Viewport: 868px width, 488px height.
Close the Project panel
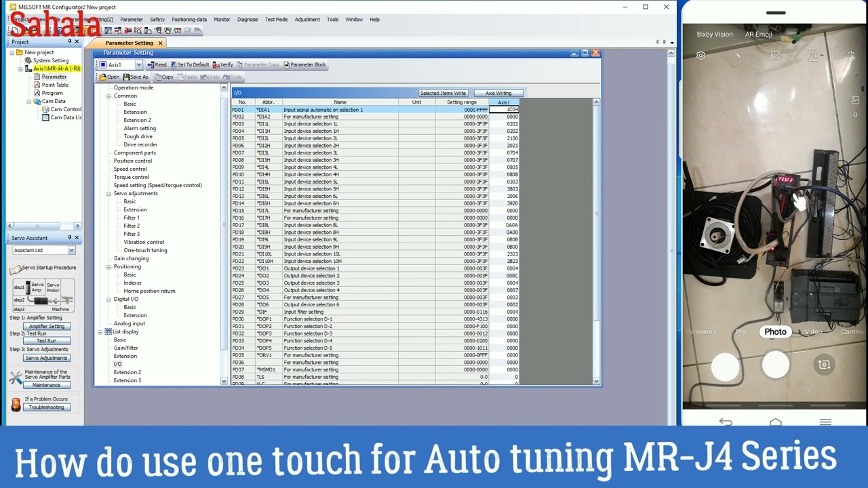click(x=77, y=42)
